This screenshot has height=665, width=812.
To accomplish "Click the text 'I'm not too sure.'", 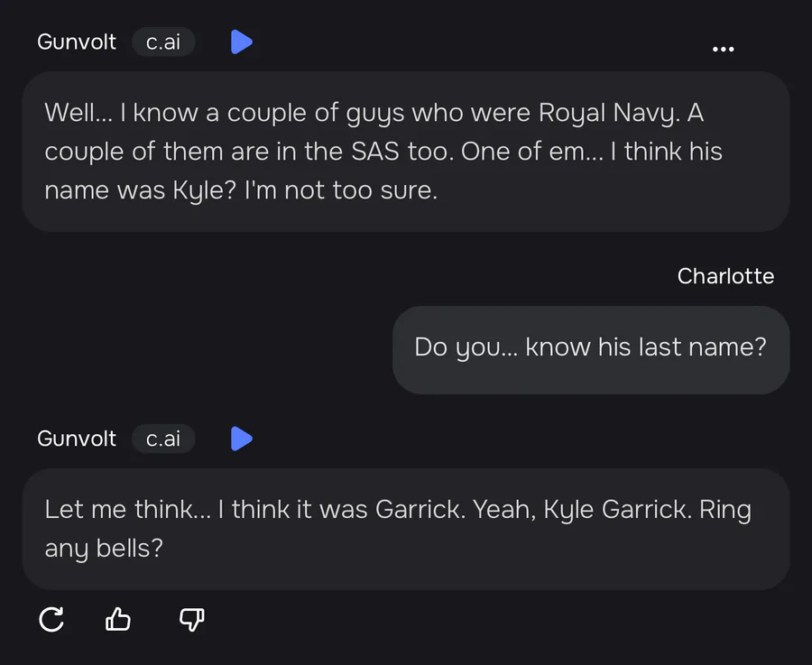I will tap(341, 190).
